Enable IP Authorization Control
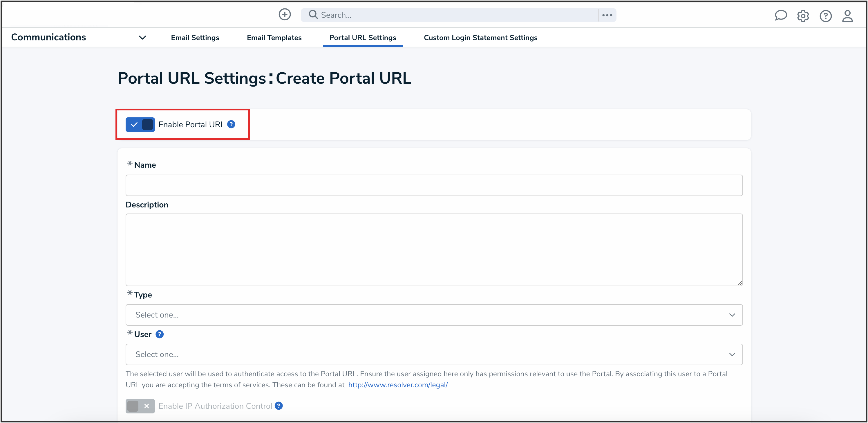The height and width of the screenshot is (423, 868). coord(140,406)
